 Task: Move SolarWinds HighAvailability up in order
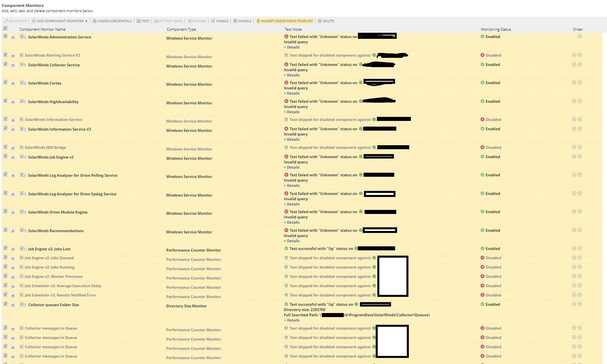pyautogui.click(x=574, y=101)
